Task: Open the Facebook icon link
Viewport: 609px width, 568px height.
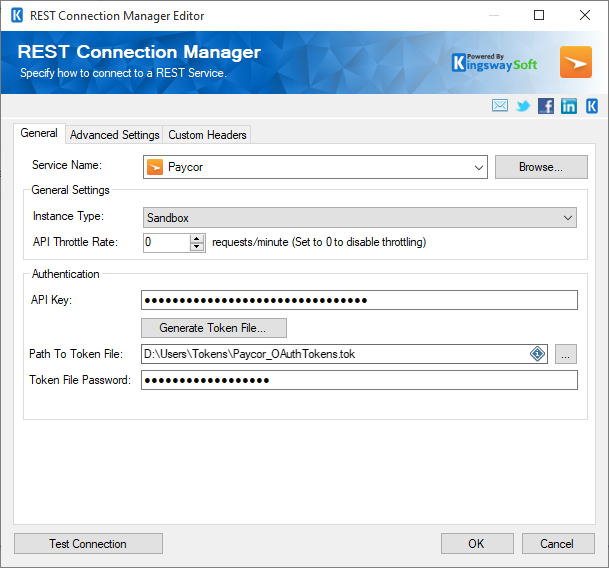Action: [x=546, y=106]
